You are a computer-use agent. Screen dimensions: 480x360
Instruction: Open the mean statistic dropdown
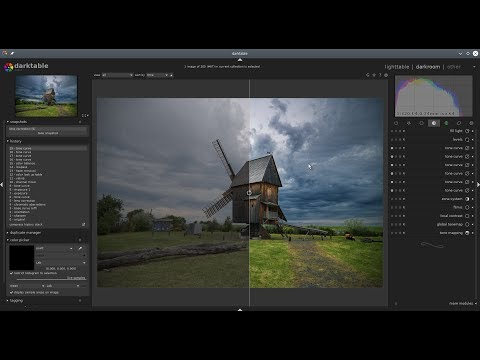pos(27,286)
